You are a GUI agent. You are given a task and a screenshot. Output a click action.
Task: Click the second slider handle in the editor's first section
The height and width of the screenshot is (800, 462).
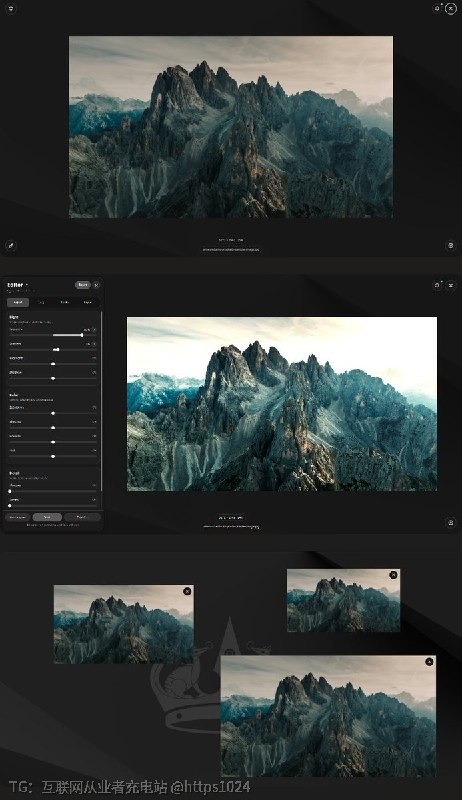click(58, 349)
